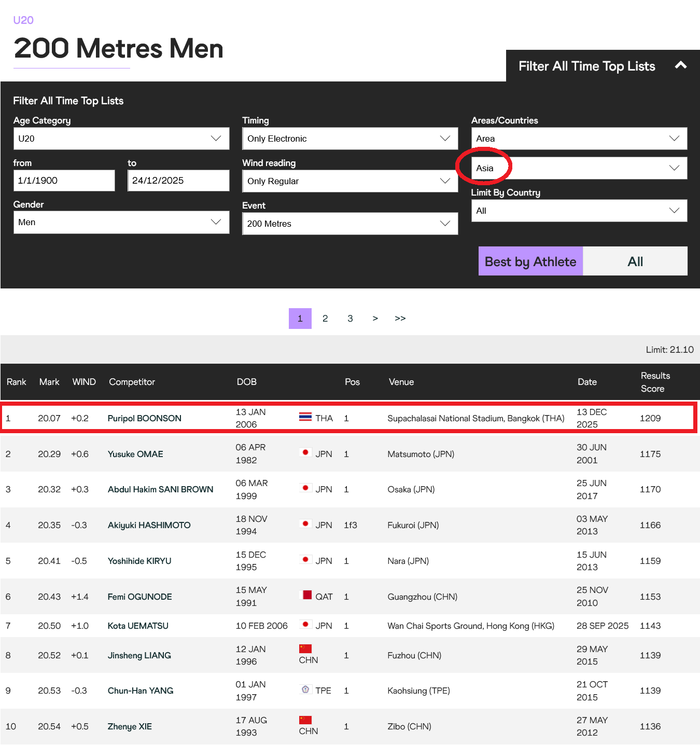Open the Event 200 Metres dropdown
Screen dimensions: 700x745
click(350, 224)
